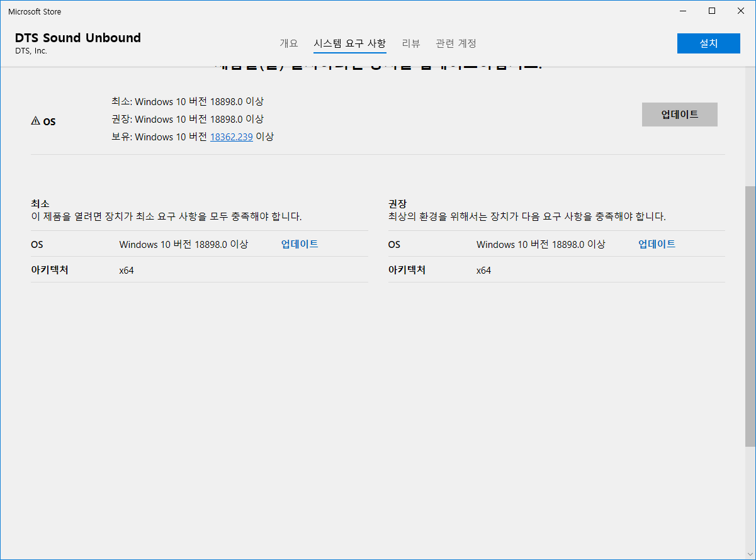Click the 최소 section heading
The image size is (756, 560).
(40, 204)
